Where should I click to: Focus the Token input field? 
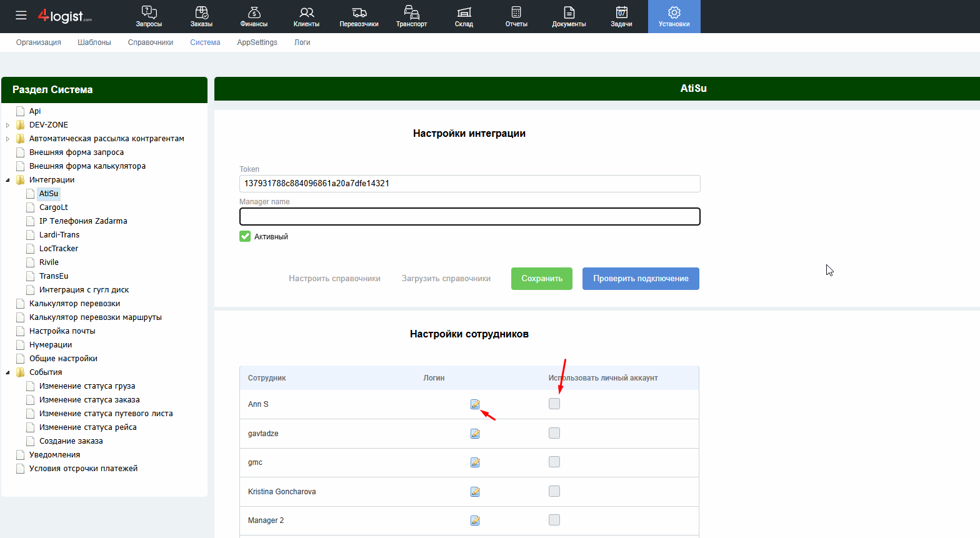pos(469,184)
